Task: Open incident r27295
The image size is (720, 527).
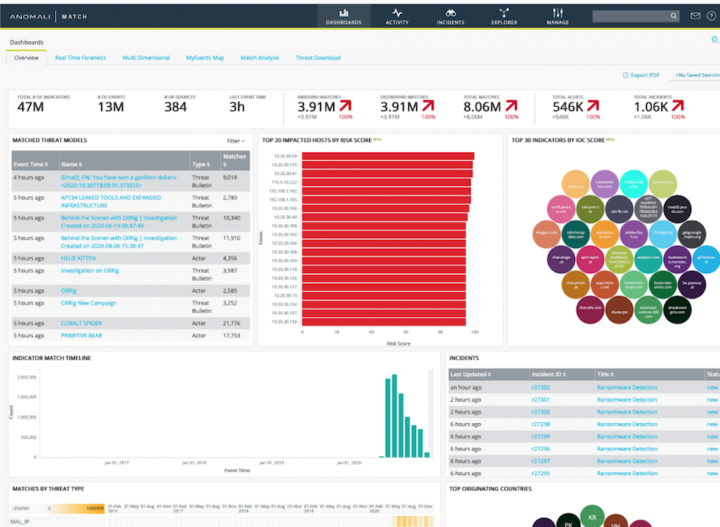Action: [x=540, y=473]
